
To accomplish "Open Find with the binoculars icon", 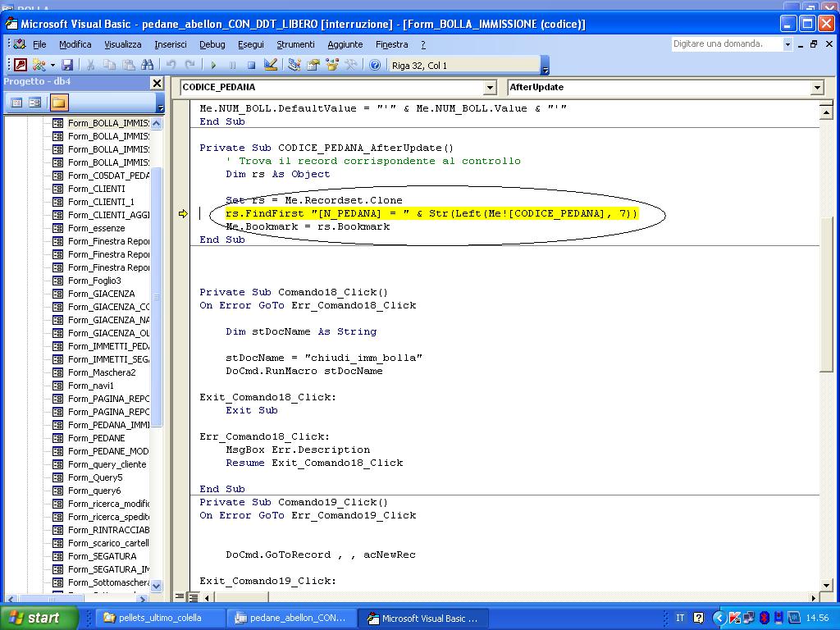I will click(x=147, y=65).
